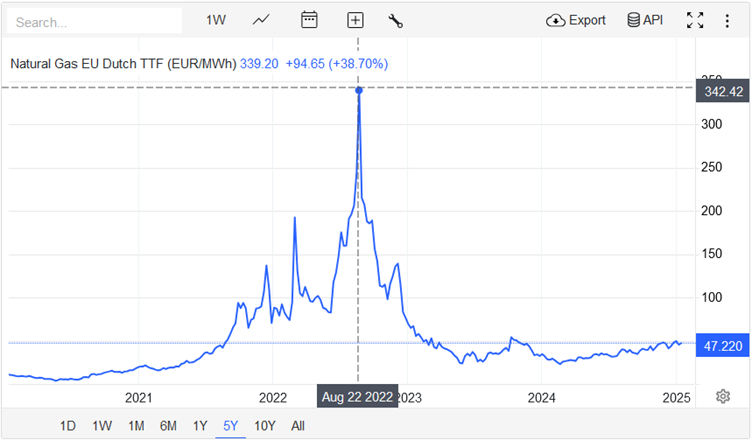Toggle fullscreen chart view
The image size is (752, 440).
(695, 20)
